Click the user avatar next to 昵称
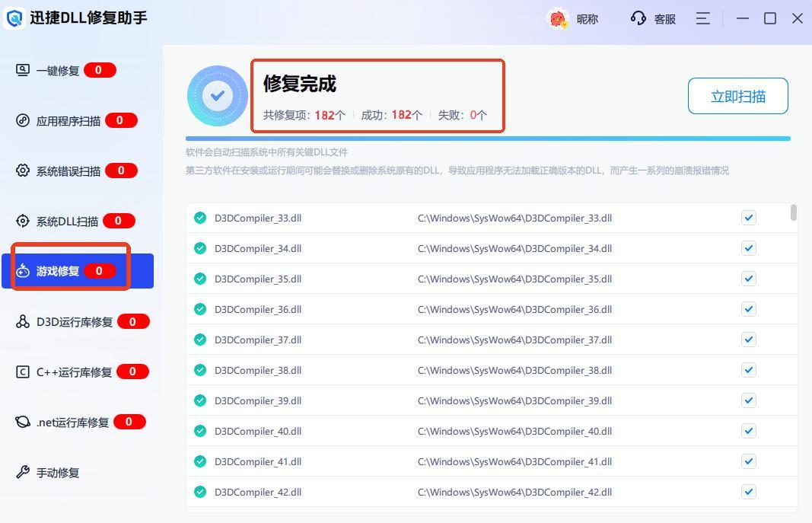Viewport: 812px width, 523px height. click(x=559, y=19)
